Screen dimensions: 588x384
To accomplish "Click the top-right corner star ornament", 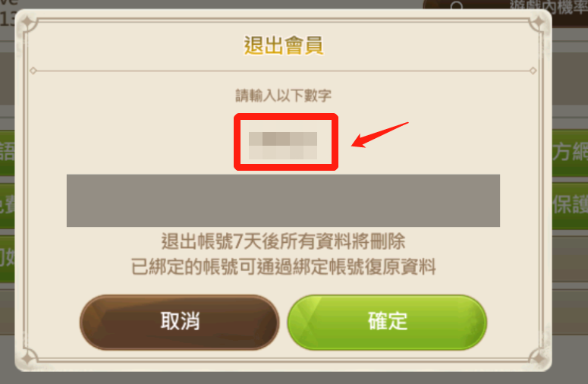I will click(x=539, y=23).
